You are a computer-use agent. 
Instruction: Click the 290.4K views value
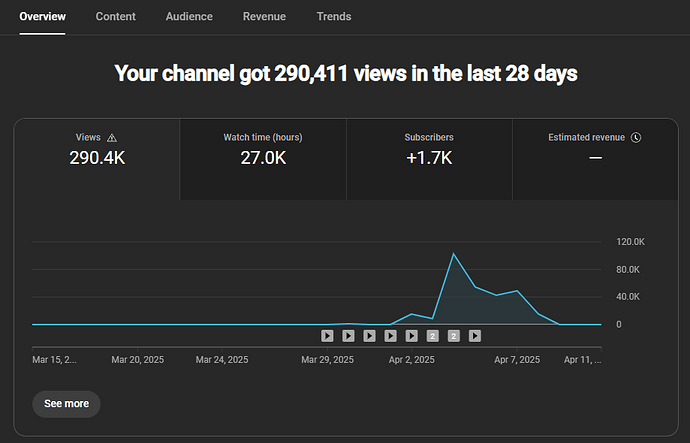pos(97,158)
